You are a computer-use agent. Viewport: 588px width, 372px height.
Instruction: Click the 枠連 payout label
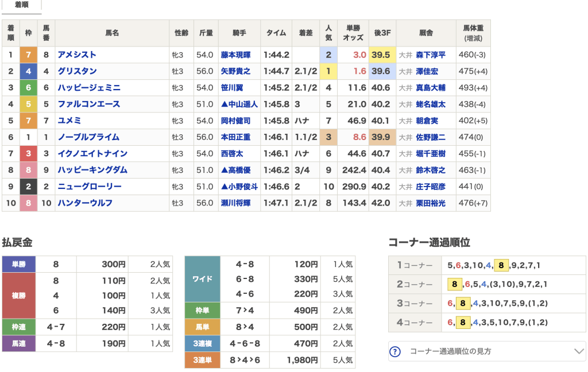[19, 327]
